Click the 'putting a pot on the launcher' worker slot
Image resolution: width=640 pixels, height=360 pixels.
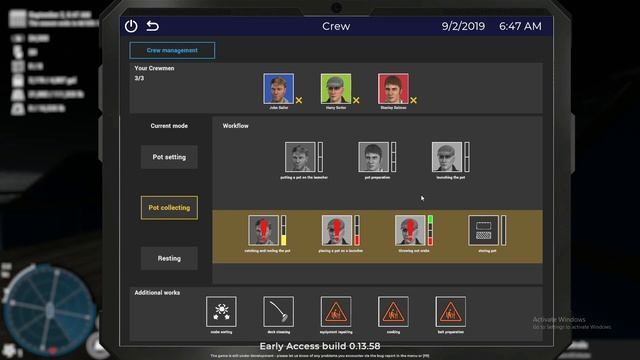pyautogui.click(x=300, y=157)
